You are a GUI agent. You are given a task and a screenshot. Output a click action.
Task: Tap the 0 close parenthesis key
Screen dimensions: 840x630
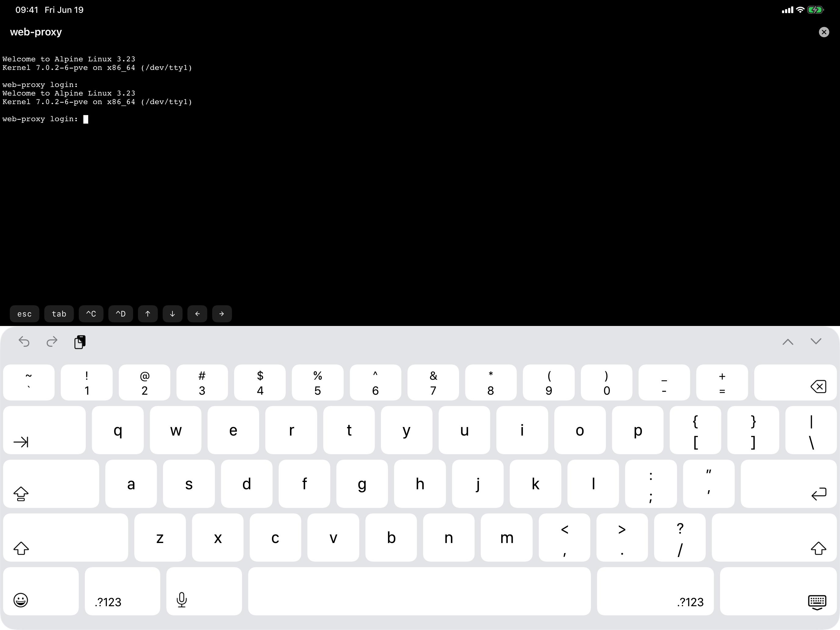point(606,382)
